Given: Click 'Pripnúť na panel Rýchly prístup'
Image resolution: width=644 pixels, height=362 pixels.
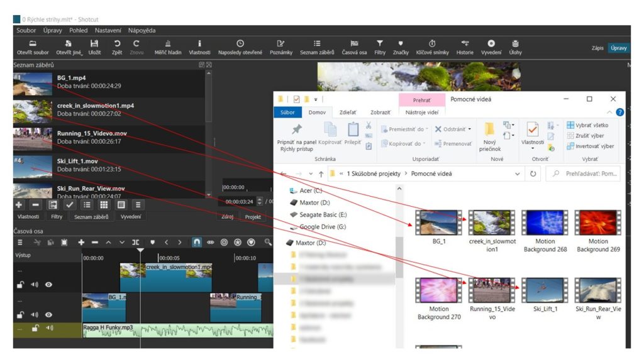Looking at the screenshot, I should 297,138.
